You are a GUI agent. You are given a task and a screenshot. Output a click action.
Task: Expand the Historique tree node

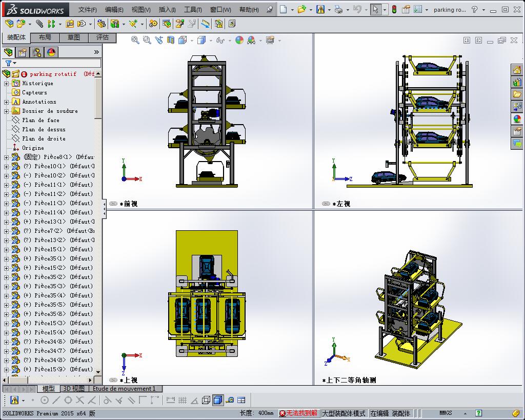[6, 84]
